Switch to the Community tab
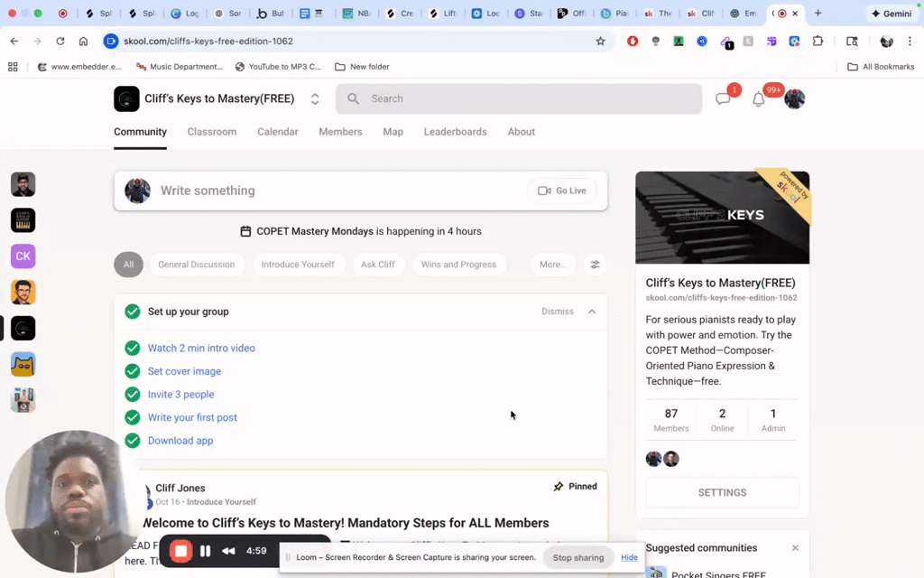Viewport: 924px width, 578px height. pos(140,132)
